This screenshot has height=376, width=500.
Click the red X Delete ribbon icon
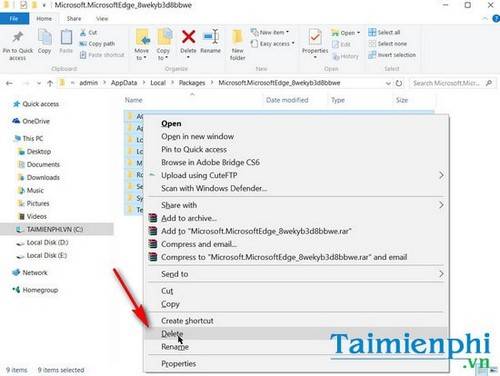[188, 37]
